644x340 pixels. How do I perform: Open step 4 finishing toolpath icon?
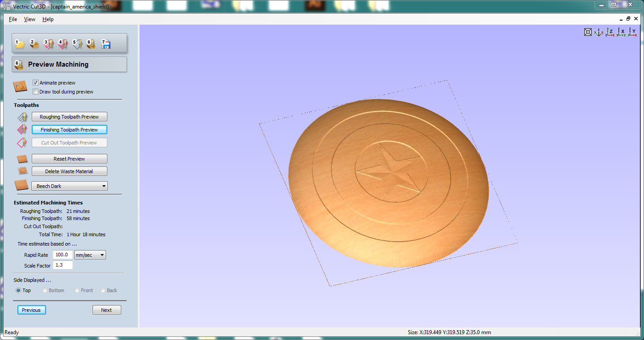(63, 44)
